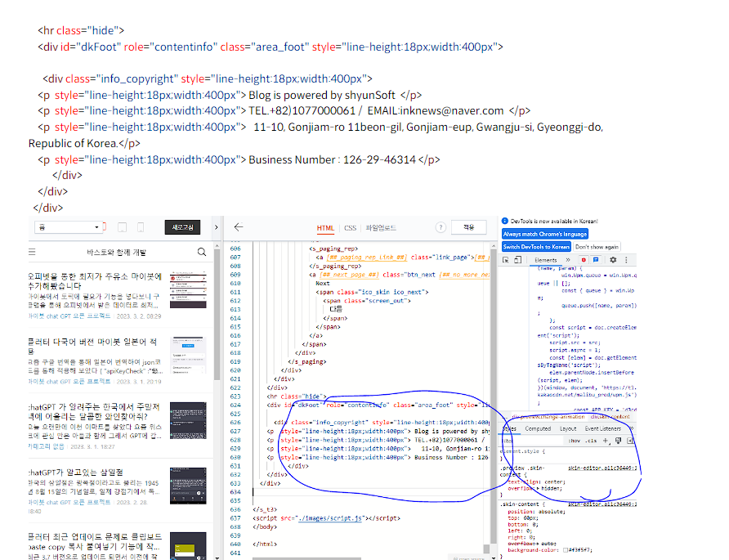Open the chatGPT 와인찾아줘 post thumbnail
729x560 pixels.
coord(188,420)
